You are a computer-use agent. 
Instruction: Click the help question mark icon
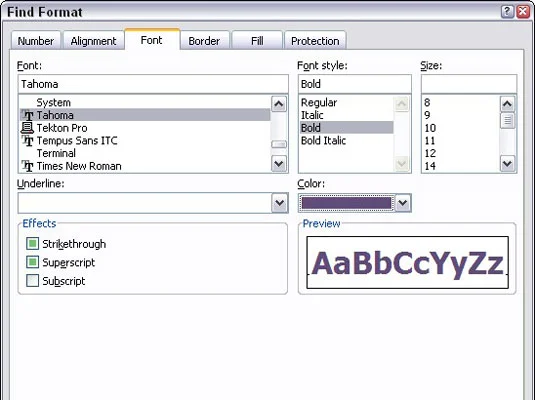507,12
